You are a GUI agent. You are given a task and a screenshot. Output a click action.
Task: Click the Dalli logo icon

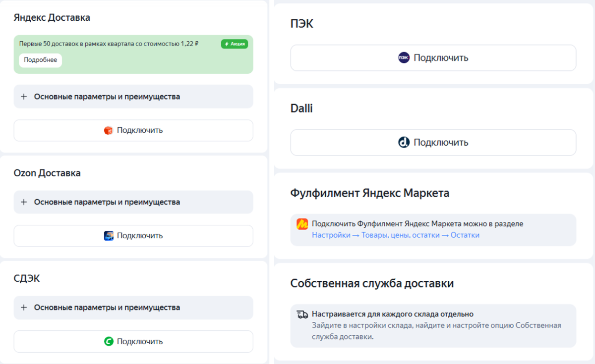[x=404, y=143]
